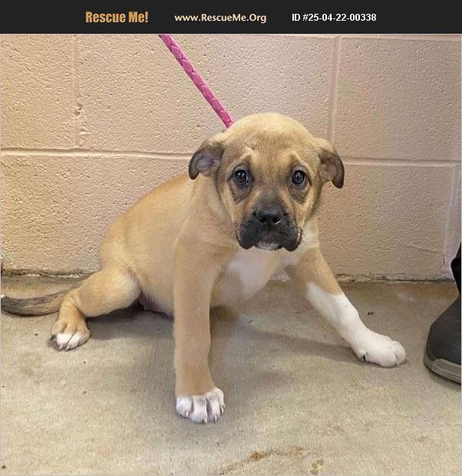The height and width of the screenshot is (476, 462).
Task: Click the puppy's eye on the right side
Action: click(299, 177)
